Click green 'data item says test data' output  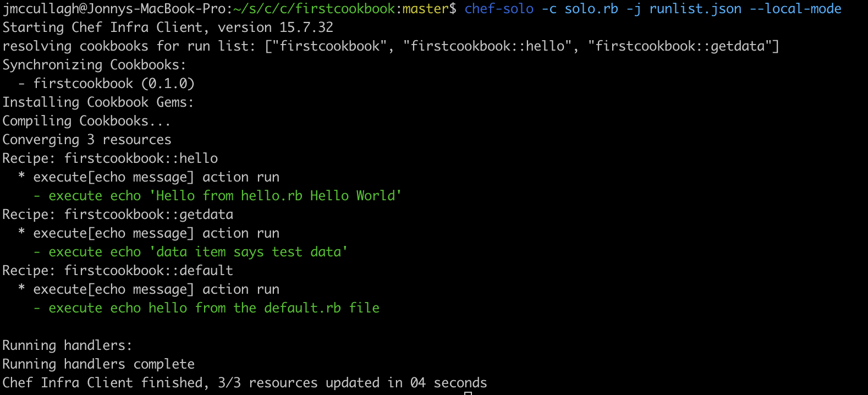(249, 252)
